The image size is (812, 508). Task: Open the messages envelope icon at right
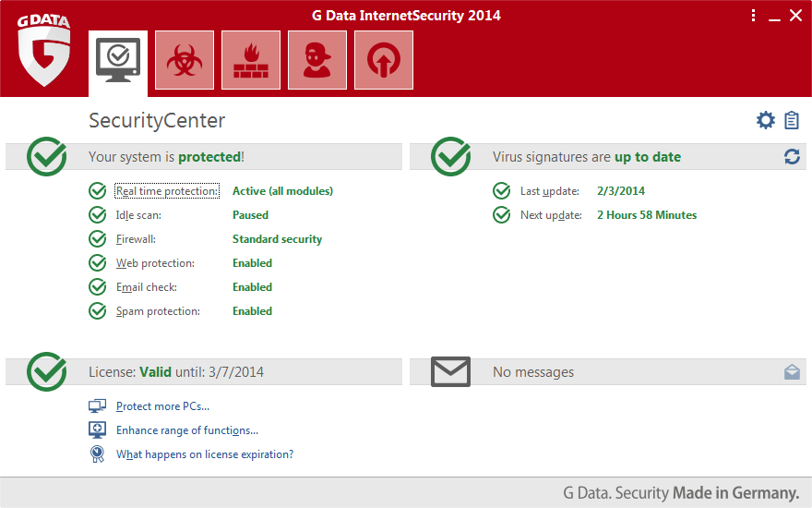tap(792, 372)
